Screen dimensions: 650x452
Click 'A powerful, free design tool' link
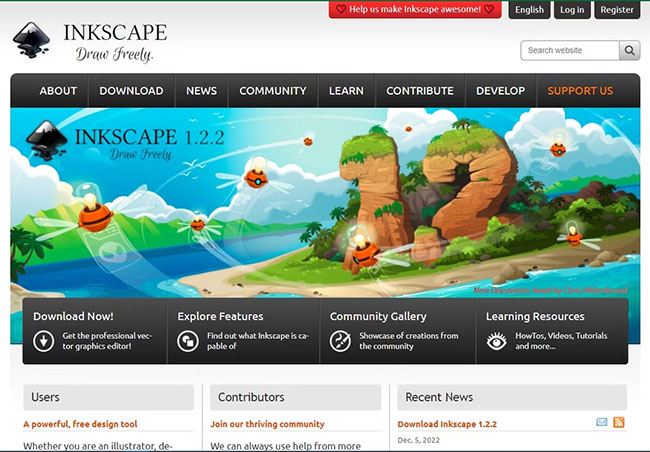pos(80,424)
